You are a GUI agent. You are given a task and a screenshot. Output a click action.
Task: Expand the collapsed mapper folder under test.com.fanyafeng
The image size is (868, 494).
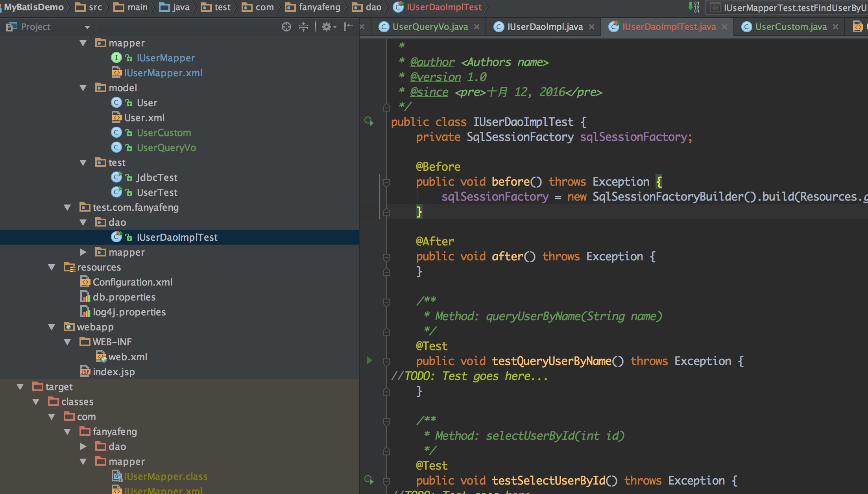pos(83,252)
